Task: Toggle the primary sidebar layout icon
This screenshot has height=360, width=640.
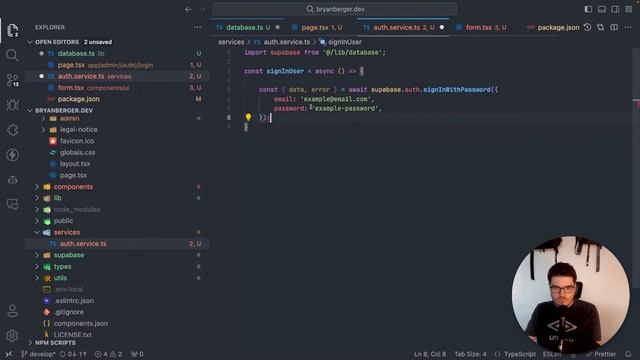Action: point(588,9)
